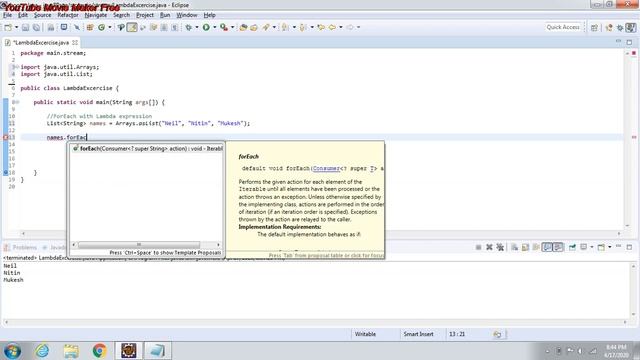Image resolution: width=640 pixels, height=360 pixels.
Task: Click Remove Launch console icon
Action: coord(489,247)
